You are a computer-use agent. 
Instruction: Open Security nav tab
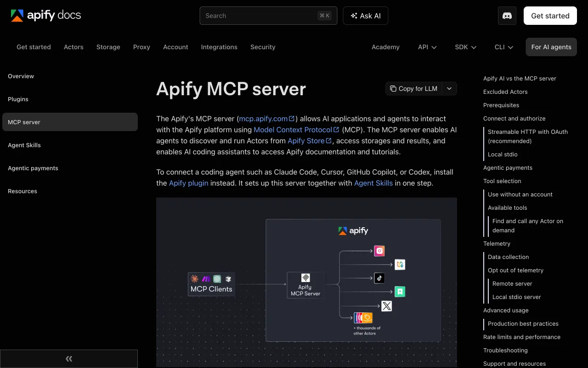(x=263, y=47)
